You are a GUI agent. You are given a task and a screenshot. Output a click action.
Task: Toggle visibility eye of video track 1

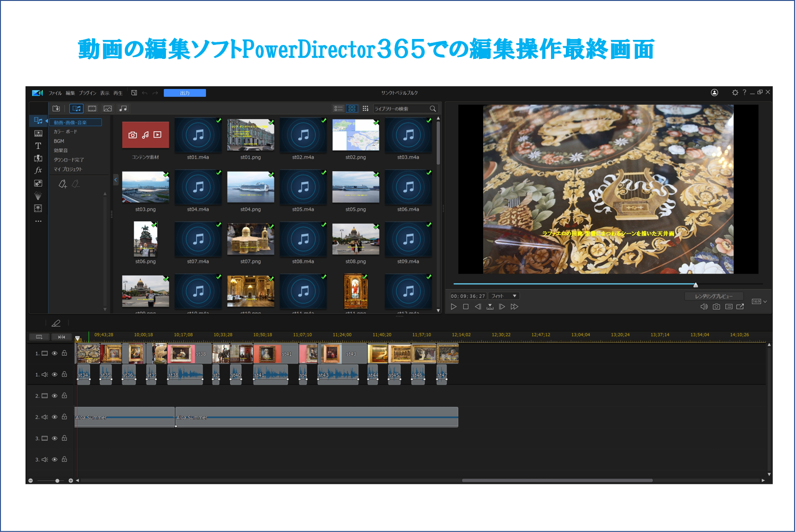(x=55, y=353)
